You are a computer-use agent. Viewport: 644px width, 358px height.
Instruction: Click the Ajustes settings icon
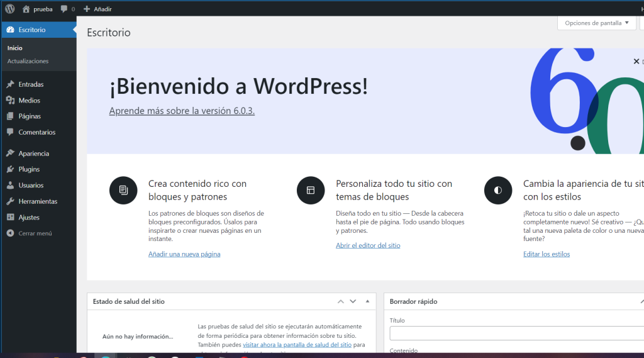pos(10,218)
